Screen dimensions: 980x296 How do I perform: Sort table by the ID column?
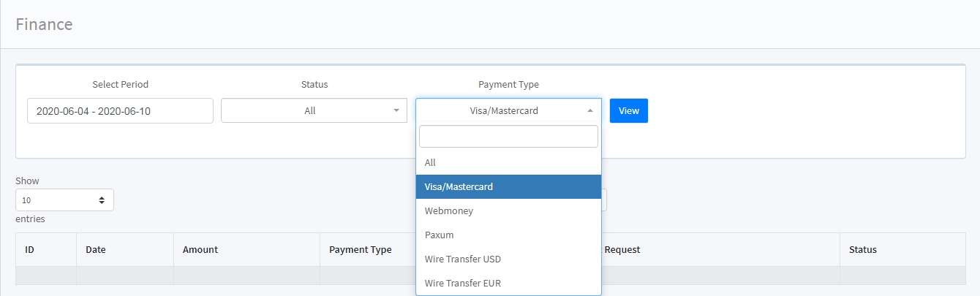46,249
